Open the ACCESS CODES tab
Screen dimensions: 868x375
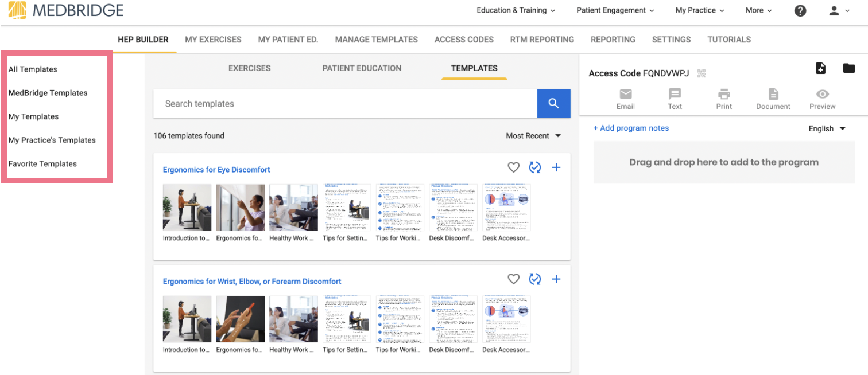click(464, 40)
